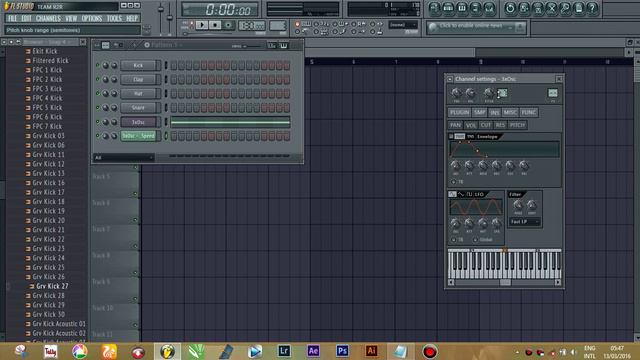Click the question mark help icon
The image size is (640, 360).
(592, 8)
